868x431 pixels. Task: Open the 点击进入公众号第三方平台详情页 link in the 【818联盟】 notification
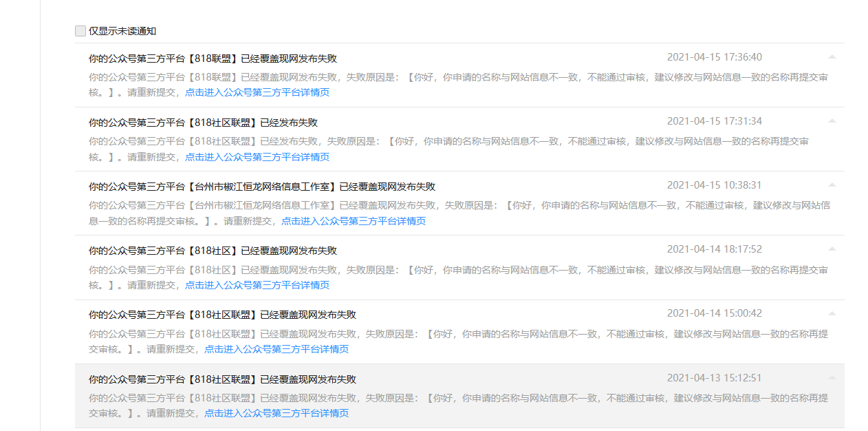(x=257, y=92)
